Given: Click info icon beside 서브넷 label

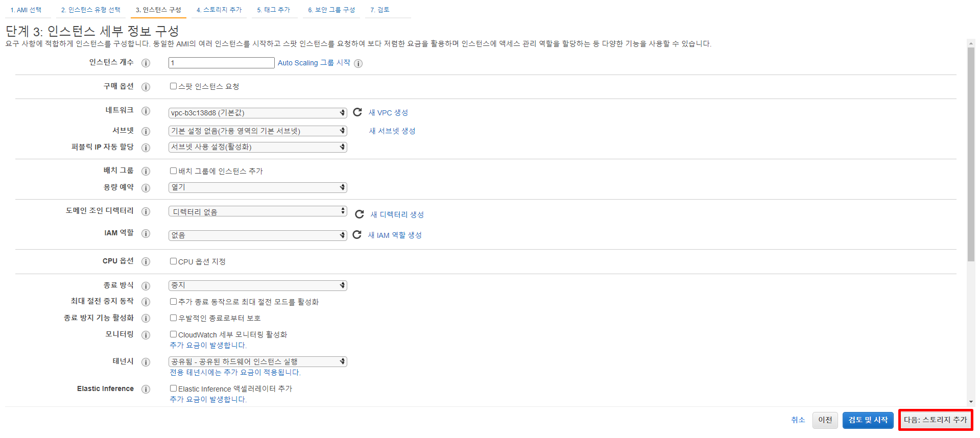Looking at the screenshot, I should pyautogui.click(x=146, y=132).
